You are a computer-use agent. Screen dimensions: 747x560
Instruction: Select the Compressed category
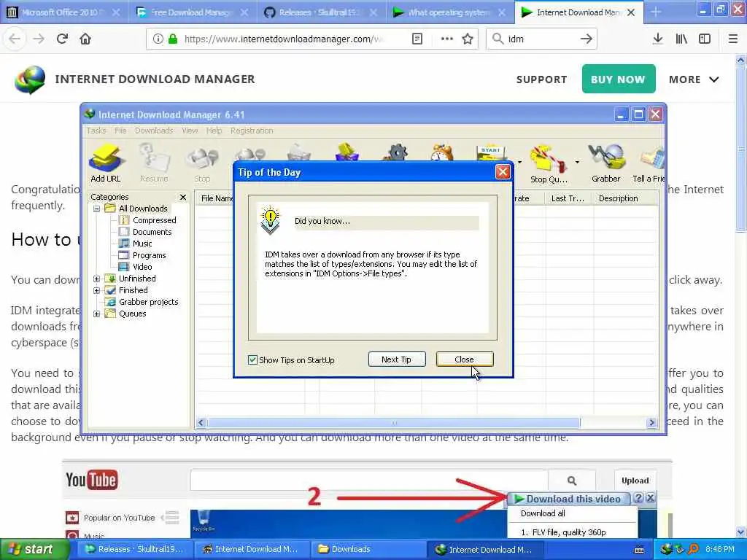[x=155, y=220]
